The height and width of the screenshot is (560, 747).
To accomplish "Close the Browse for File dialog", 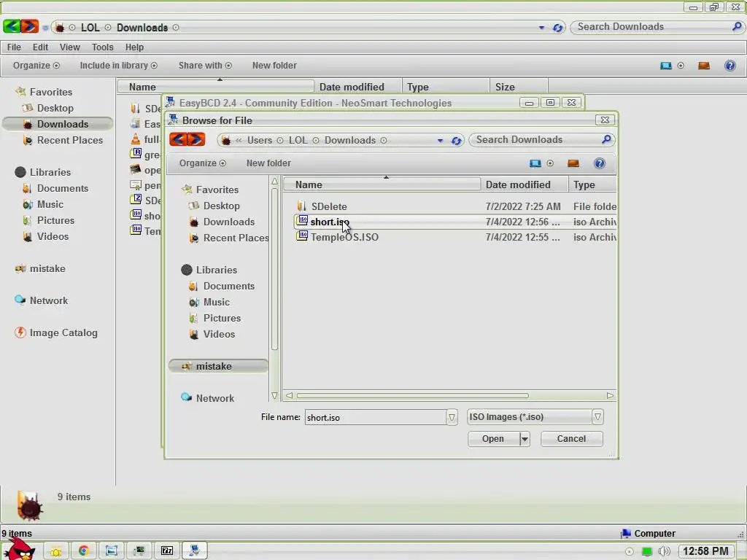I will click(605, 120).
